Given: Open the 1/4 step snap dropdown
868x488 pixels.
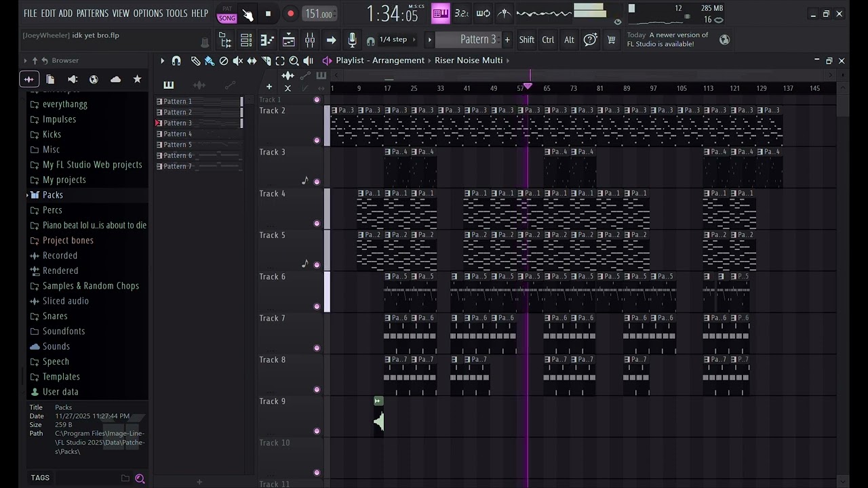Looking at the screenshot, I should (393, 40).
